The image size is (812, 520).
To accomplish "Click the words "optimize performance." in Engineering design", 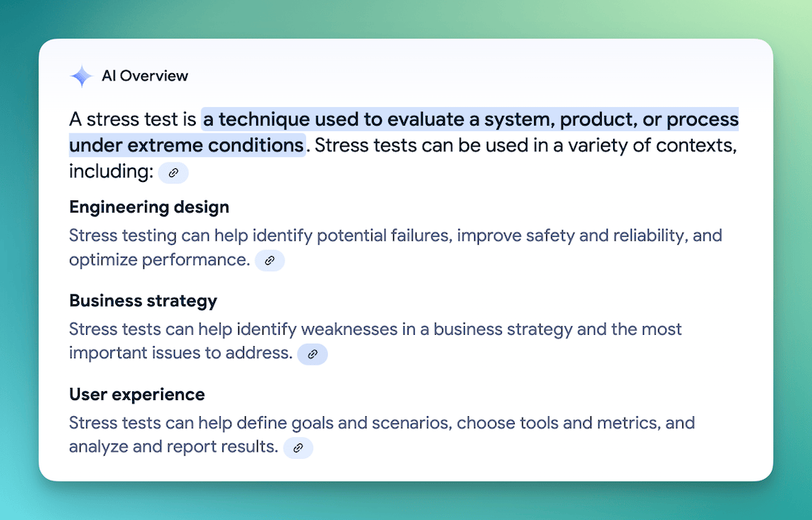I will pyautogui.click(x=160, y=259).
